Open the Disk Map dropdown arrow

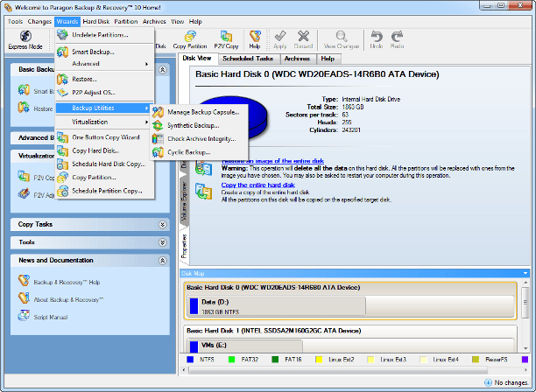click(525, 273)
